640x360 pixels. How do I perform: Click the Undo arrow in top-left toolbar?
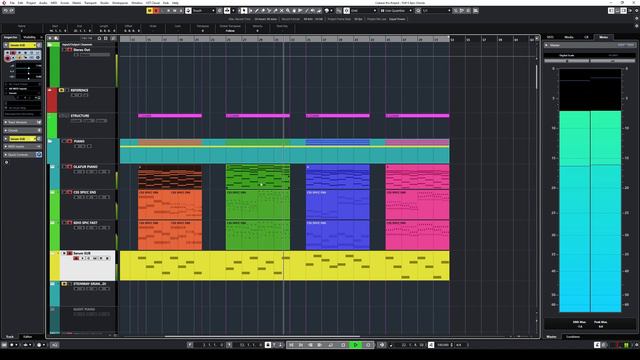click(5, 11)
